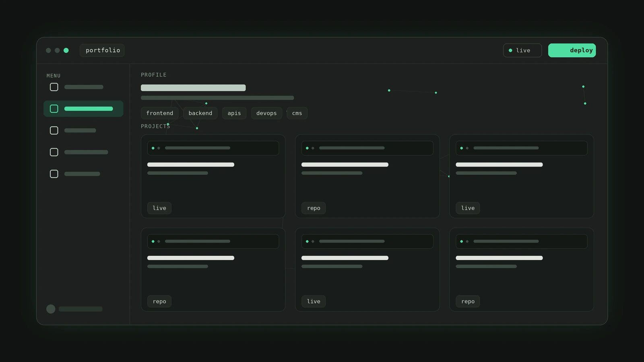Image resolution: width=644 pixels, height=362 pixels.
Task: Click address bar of right top-row project card
Action: point(521,148)
